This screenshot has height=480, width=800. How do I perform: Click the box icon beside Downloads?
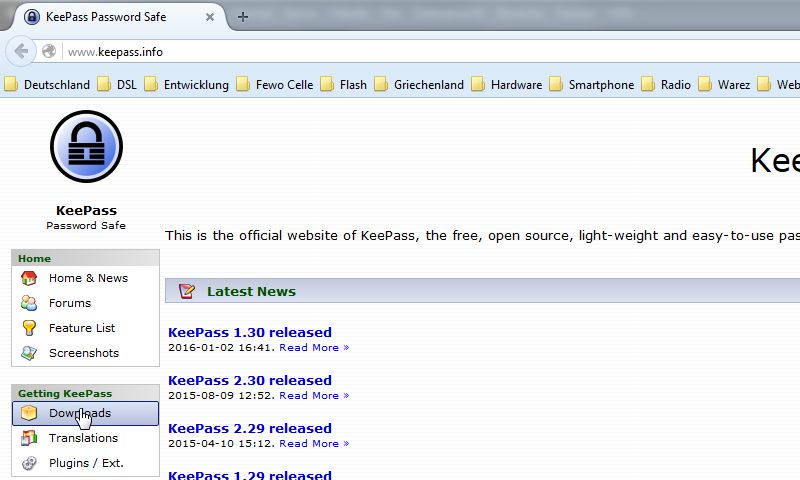[29, 413]
